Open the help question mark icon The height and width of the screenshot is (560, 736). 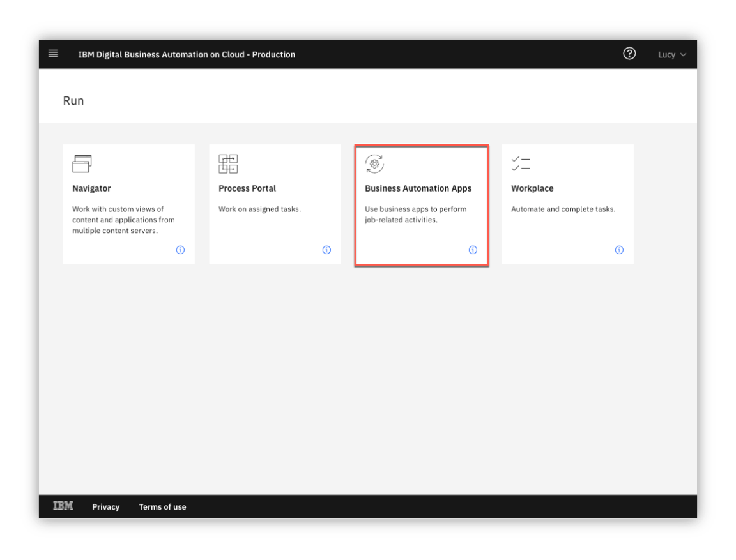[x=629, y=54]
